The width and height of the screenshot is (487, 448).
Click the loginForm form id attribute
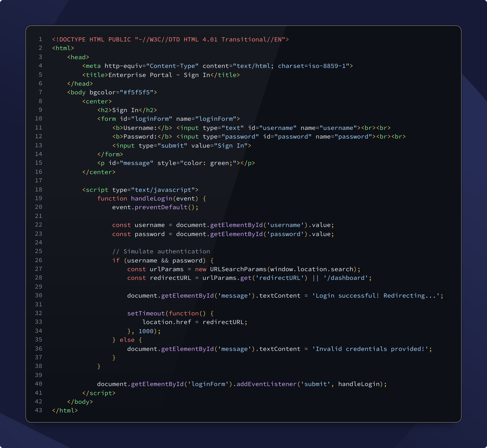coord(150,119)
